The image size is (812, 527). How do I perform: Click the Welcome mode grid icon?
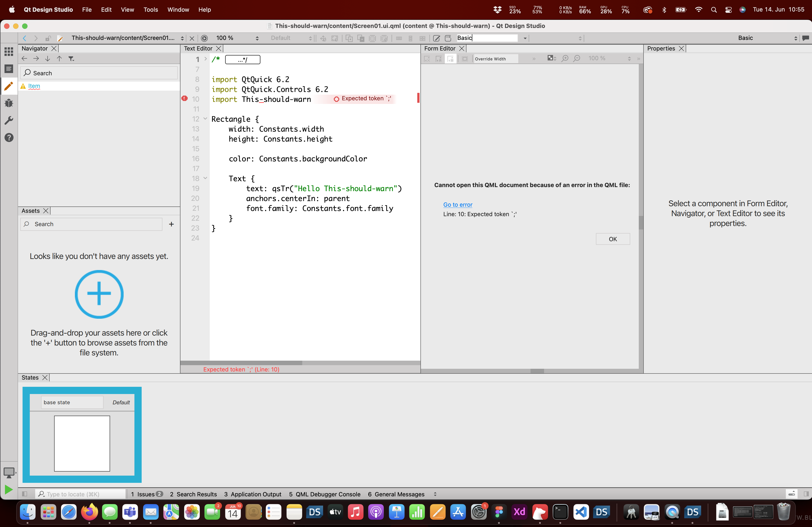pos(9,51)
